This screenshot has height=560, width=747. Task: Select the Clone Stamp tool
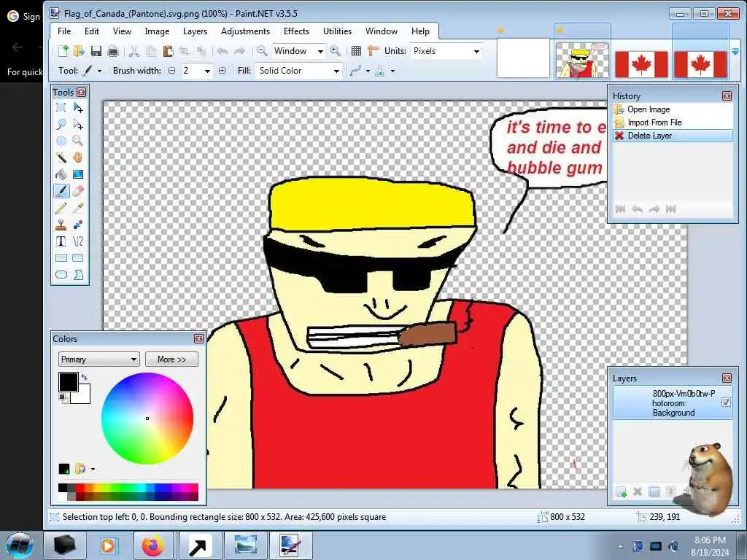pos(61,225)
